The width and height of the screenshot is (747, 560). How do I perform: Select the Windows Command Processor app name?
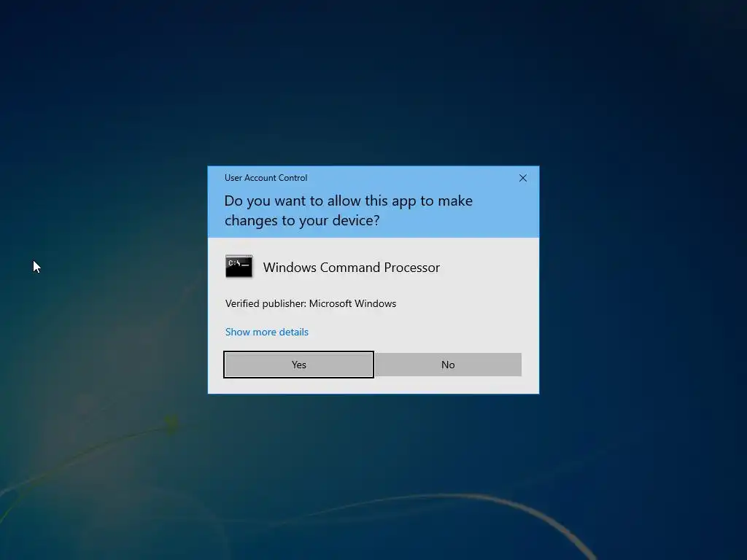[351, 267]
